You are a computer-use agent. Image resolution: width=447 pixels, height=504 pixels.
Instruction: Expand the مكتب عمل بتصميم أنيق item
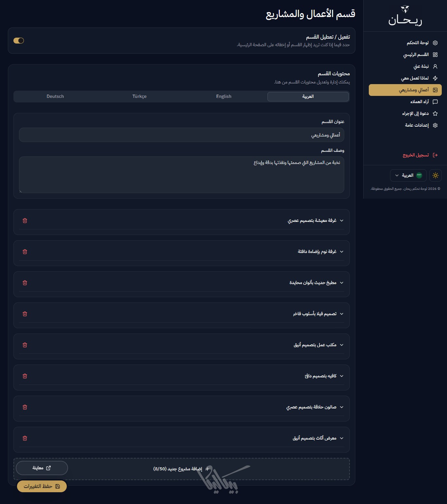click(315, 345)
